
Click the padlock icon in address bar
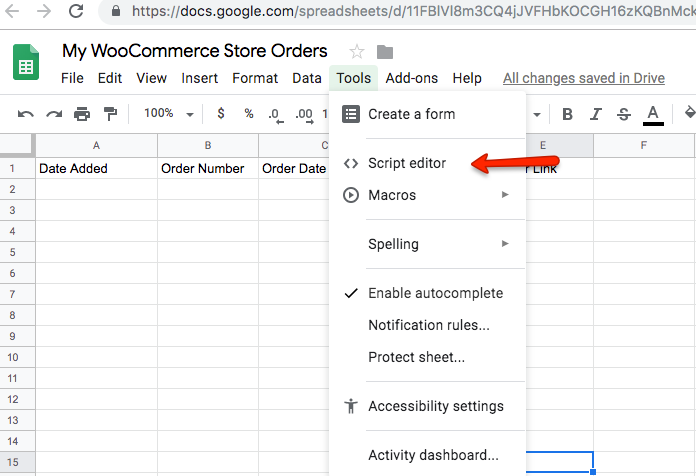tap(116, 11)
